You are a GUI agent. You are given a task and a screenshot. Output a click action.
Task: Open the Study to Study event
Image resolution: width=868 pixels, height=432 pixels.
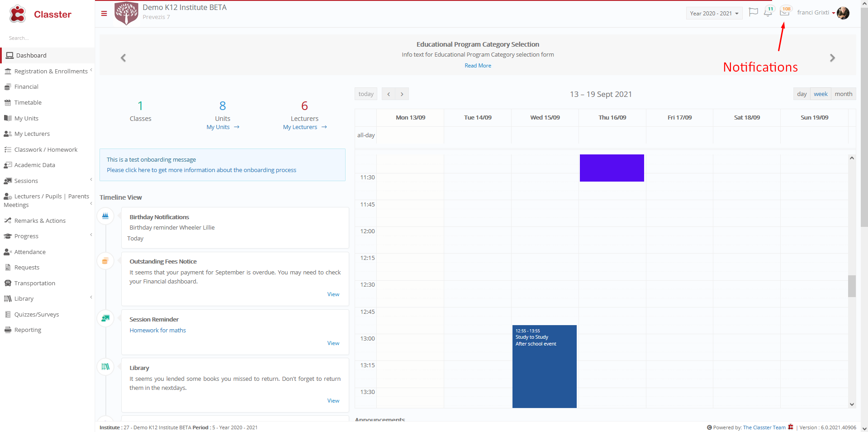(x=545, y=366)
